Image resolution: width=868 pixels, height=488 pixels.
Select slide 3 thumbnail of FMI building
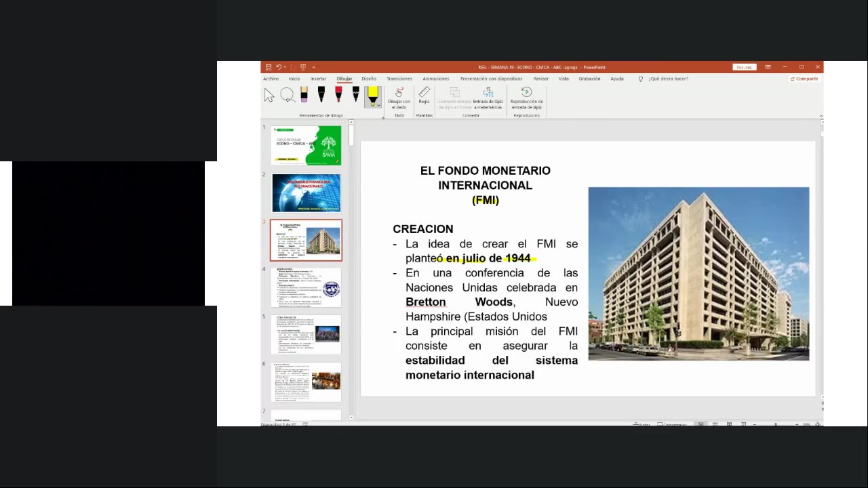point(307,240)
